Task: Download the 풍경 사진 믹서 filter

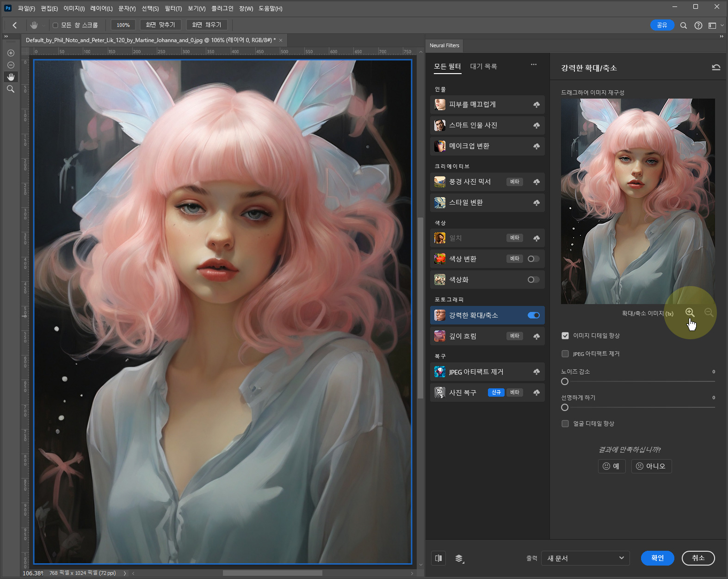Action: (537, 182)
